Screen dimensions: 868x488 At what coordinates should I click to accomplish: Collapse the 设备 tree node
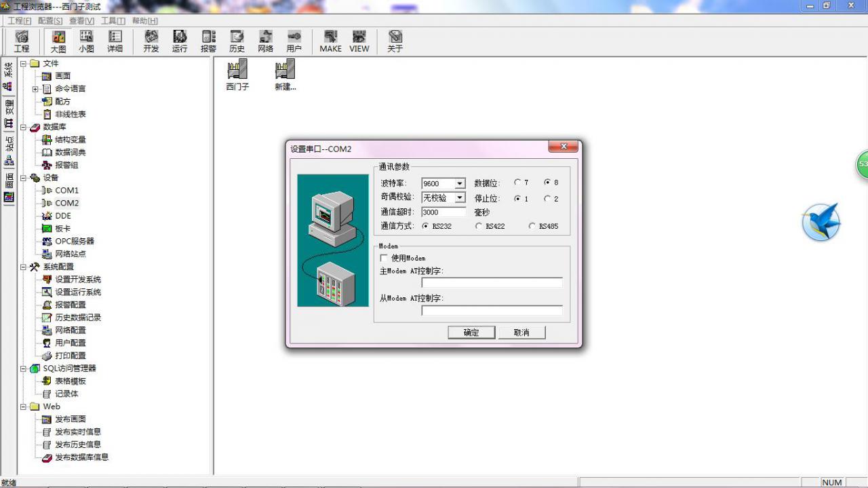coord(23,178)
